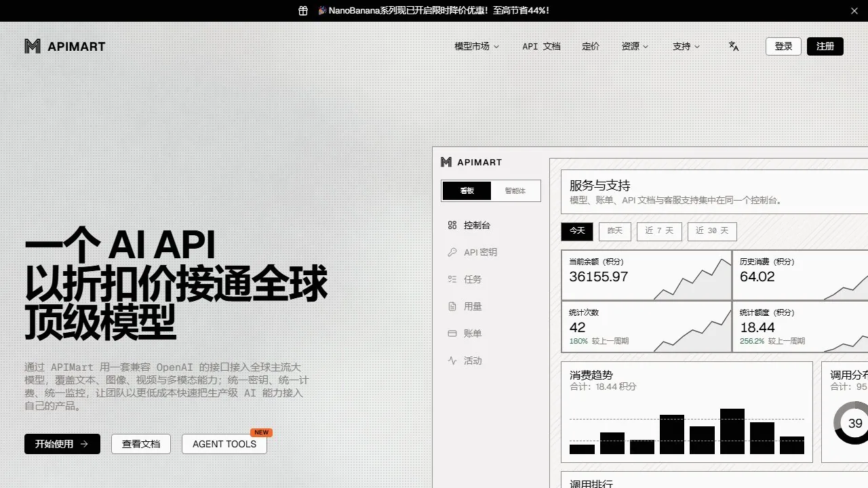Select the 任务 list icon in the sidebar

tap(452, 279)
